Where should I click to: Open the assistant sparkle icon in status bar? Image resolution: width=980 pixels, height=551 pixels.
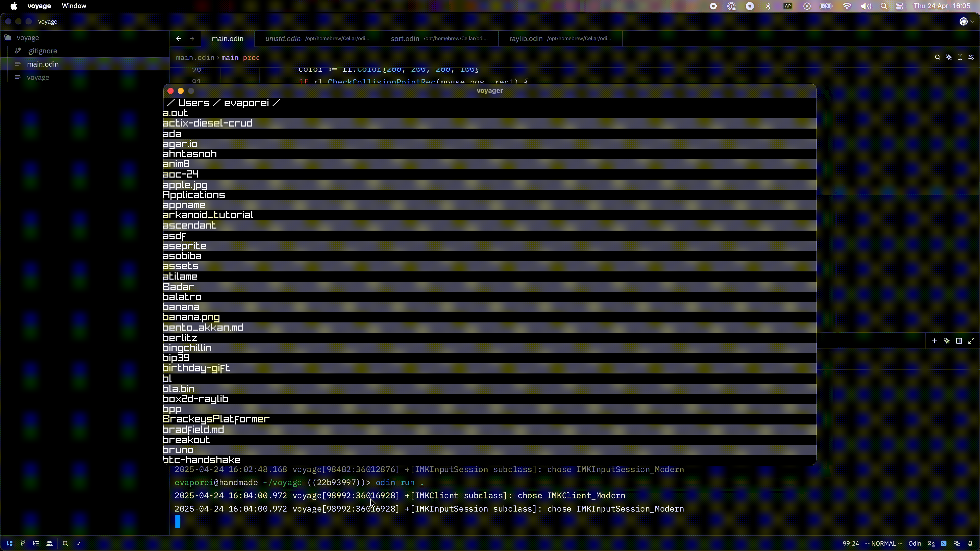point(957,543)
